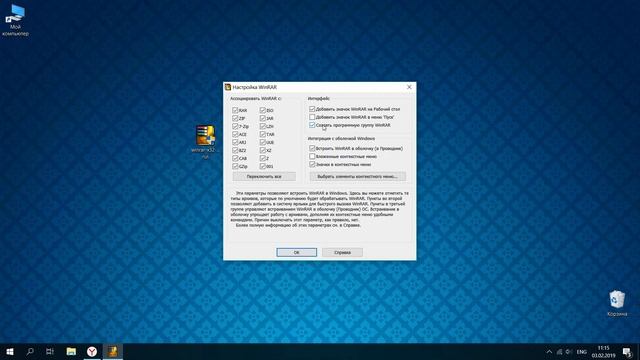Uncheck icons in context menus
The width and height of the screenshot is (640, 360).
(312, 164)
